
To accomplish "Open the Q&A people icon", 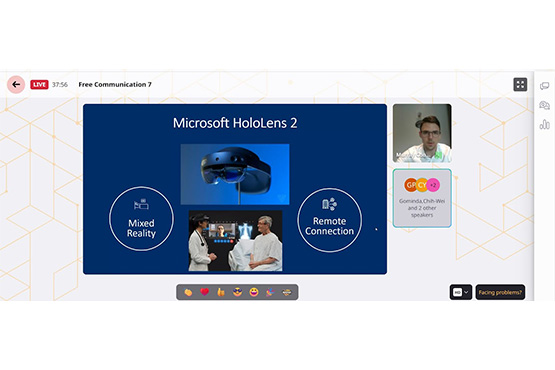I will click(544, 105).
